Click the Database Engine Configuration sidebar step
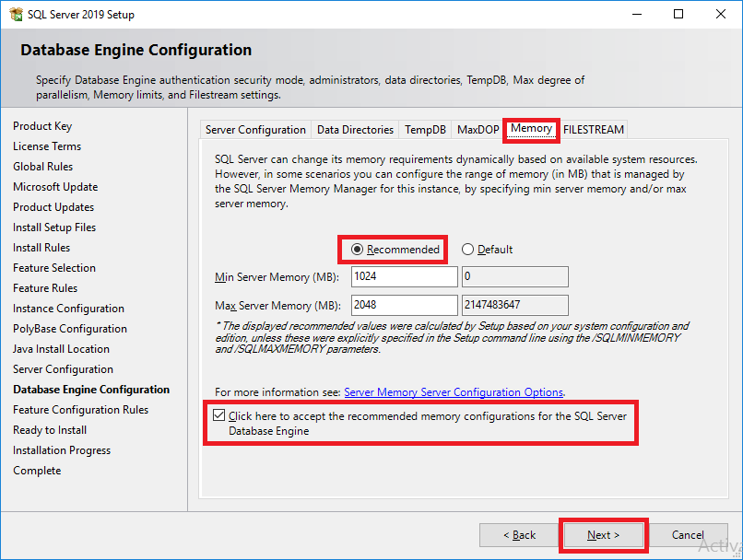 click(x=91, y=390)
